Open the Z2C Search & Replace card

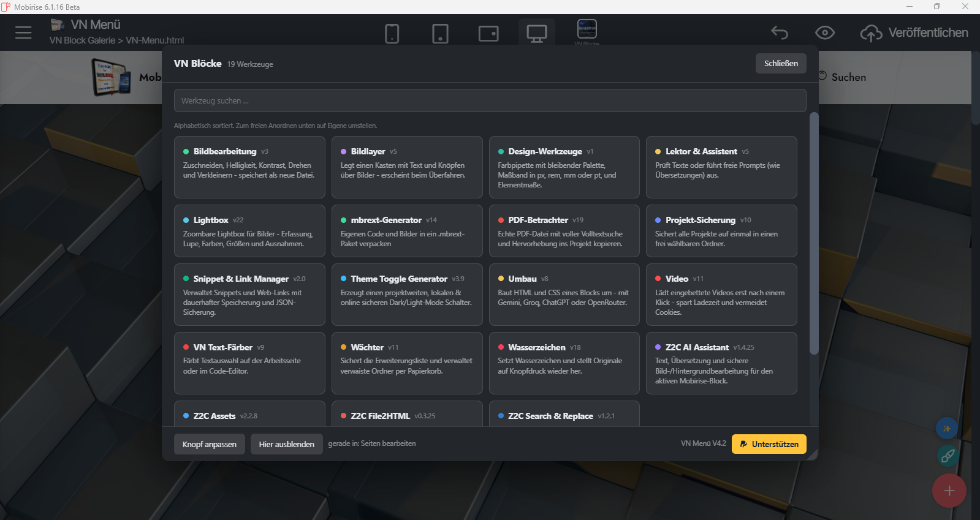[564, 414]
